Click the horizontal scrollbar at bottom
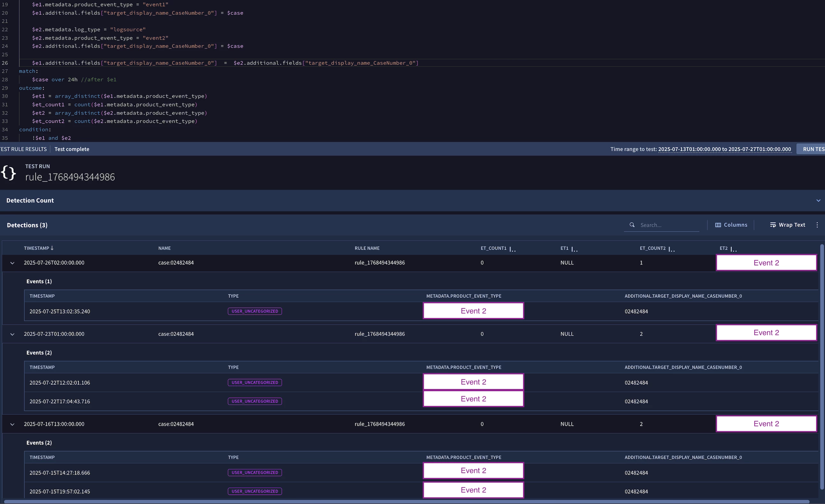This screenshot has width=825, height=504. click(402, 501)
